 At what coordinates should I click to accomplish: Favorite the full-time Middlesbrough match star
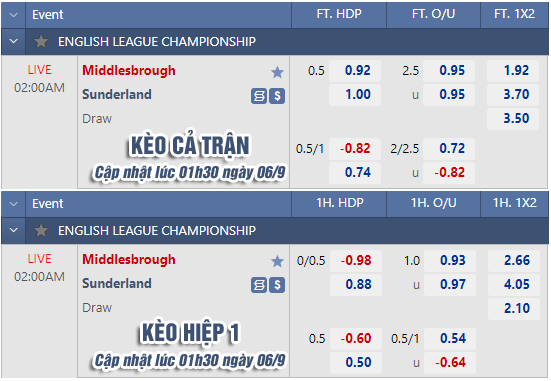tap(277, 72)
